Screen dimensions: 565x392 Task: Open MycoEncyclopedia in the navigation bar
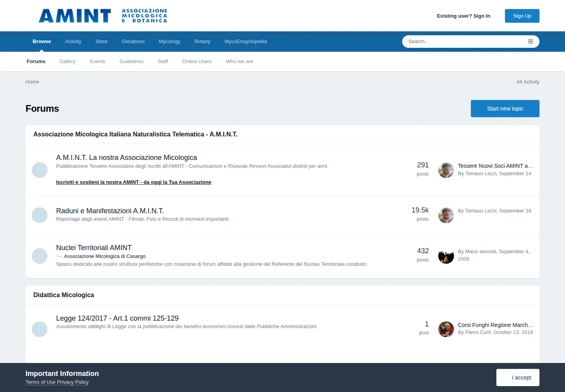pos(246,42)
